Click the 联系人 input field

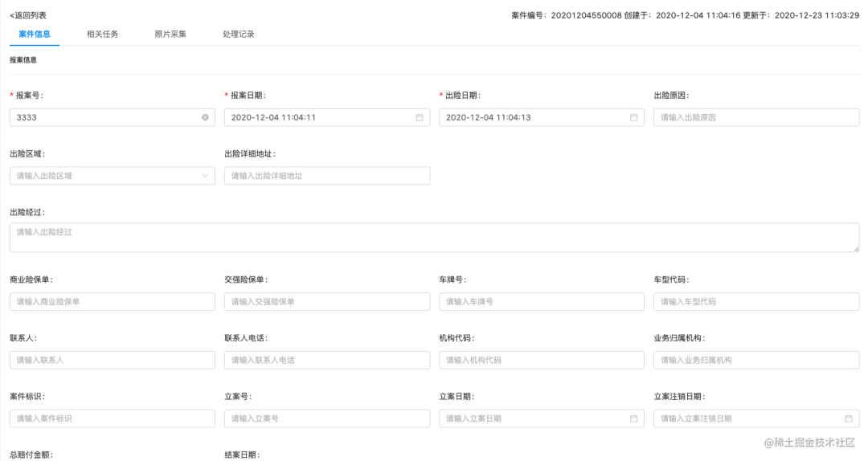(113, 360)
